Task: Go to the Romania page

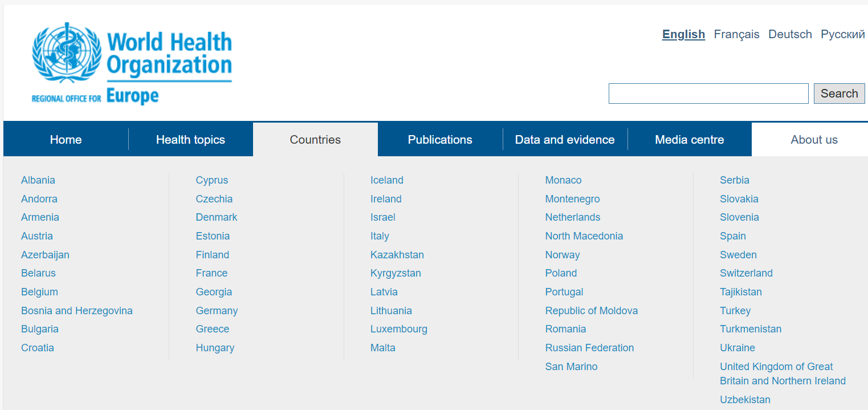Action: click(565, 329)
